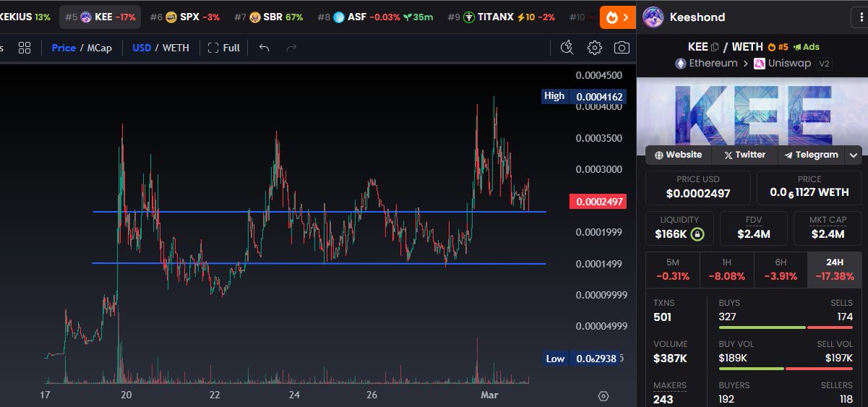
Task: Select the 6H timeframe tab
Action: coord(780,270)
